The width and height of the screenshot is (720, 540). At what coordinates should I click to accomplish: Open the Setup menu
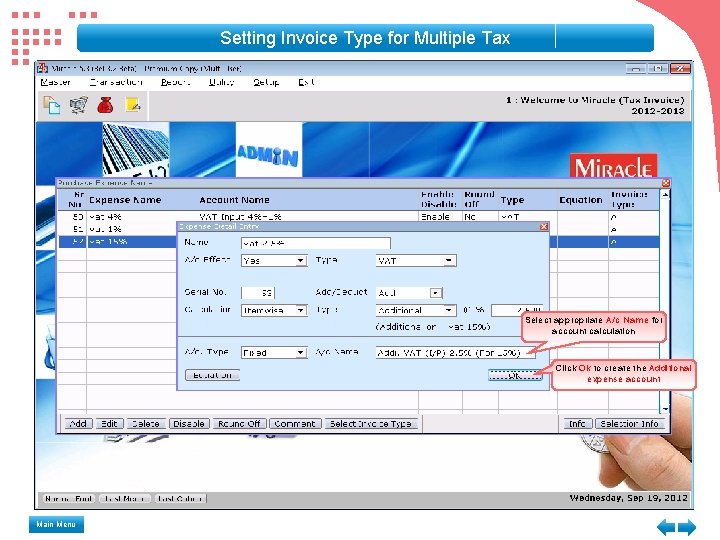(266, 82)
